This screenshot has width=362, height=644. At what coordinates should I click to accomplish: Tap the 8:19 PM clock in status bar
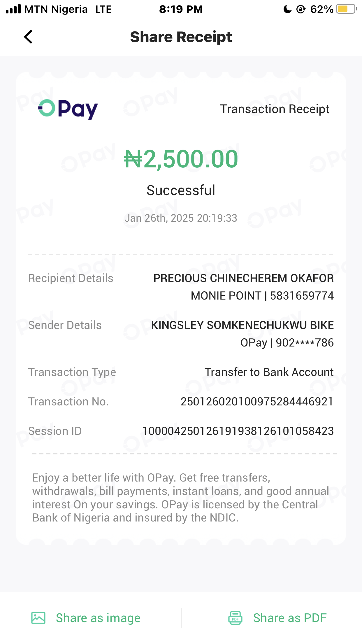pyautogui.click(x=181, y=9)
